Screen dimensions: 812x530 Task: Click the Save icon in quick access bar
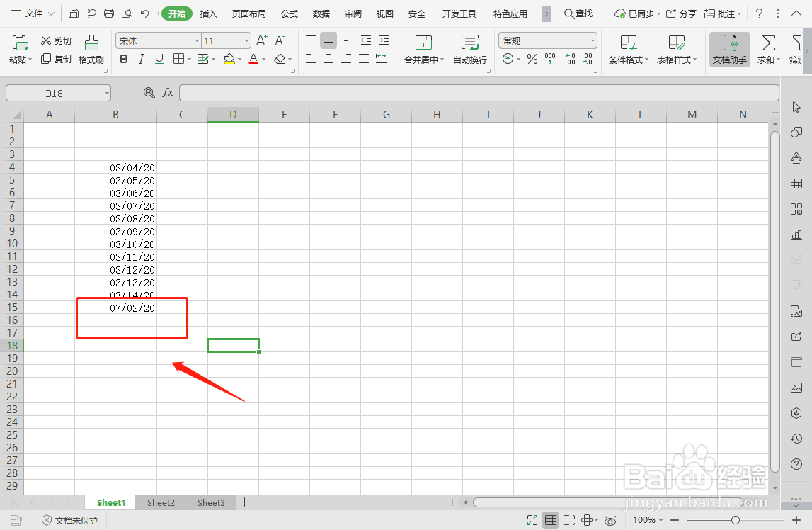pyautogui.click(x=74, y=13)
